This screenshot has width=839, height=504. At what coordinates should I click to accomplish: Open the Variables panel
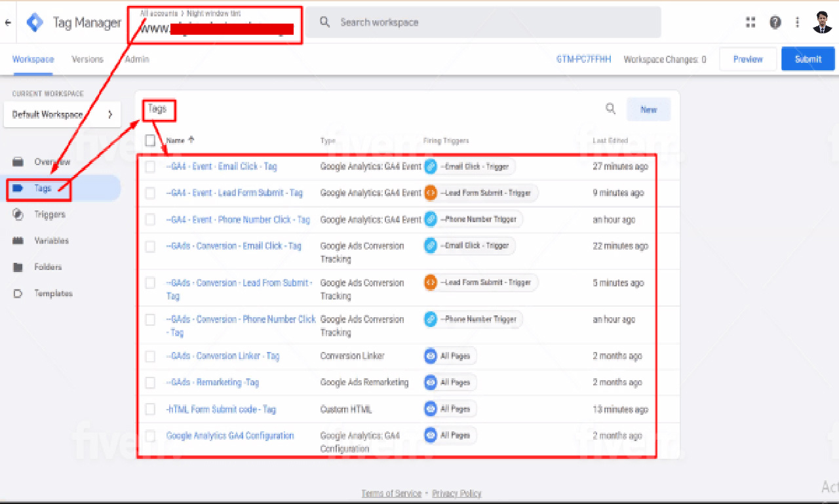(x=52, y=241)
